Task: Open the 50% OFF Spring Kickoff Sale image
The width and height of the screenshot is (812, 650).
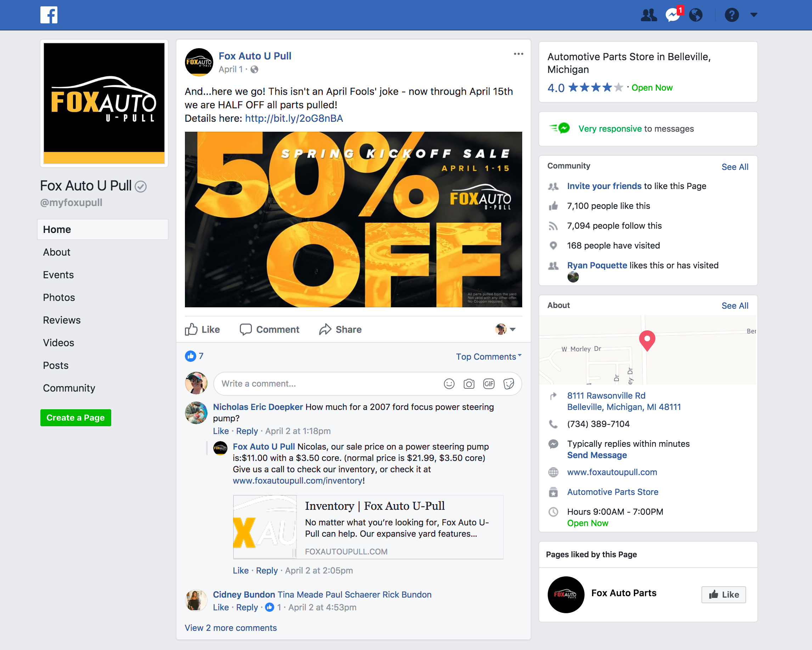Action: (x=353, y=219)
